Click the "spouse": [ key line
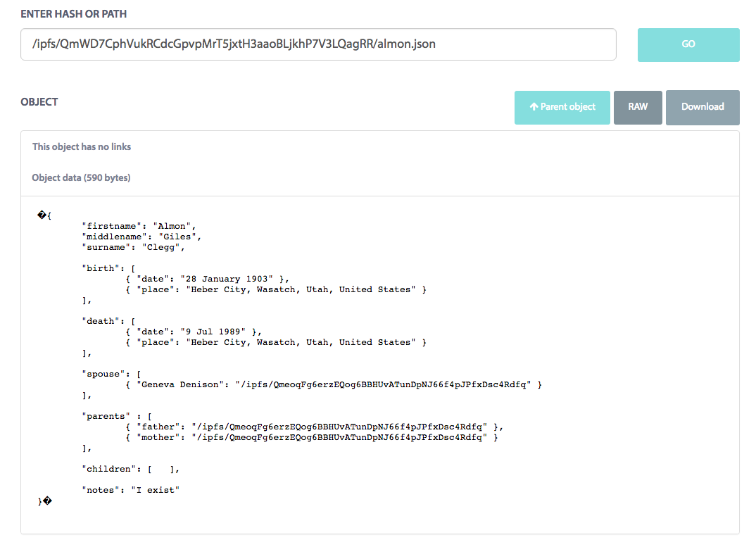Image resolution: width=756 pixels, height=547 pixels. (x=112, y=374)
